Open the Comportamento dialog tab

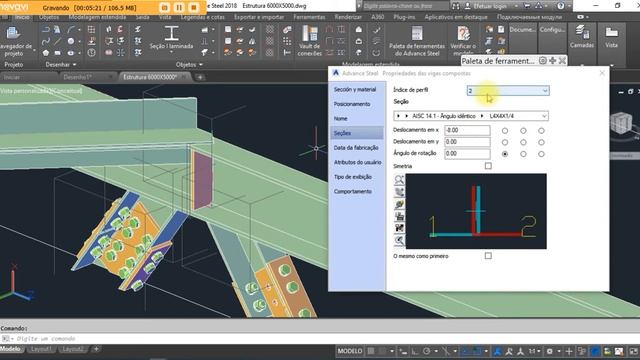point(353,191)
